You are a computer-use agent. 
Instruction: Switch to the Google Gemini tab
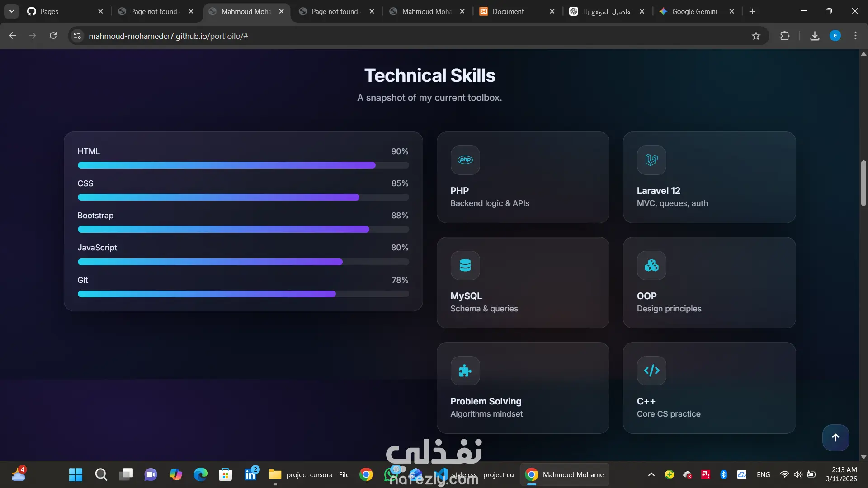694,11
